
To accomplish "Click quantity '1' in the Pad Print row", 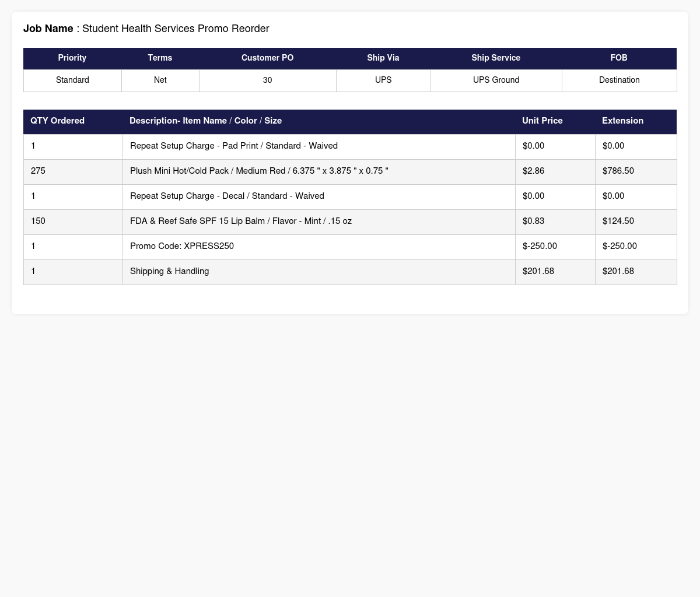I will point(73,146).
